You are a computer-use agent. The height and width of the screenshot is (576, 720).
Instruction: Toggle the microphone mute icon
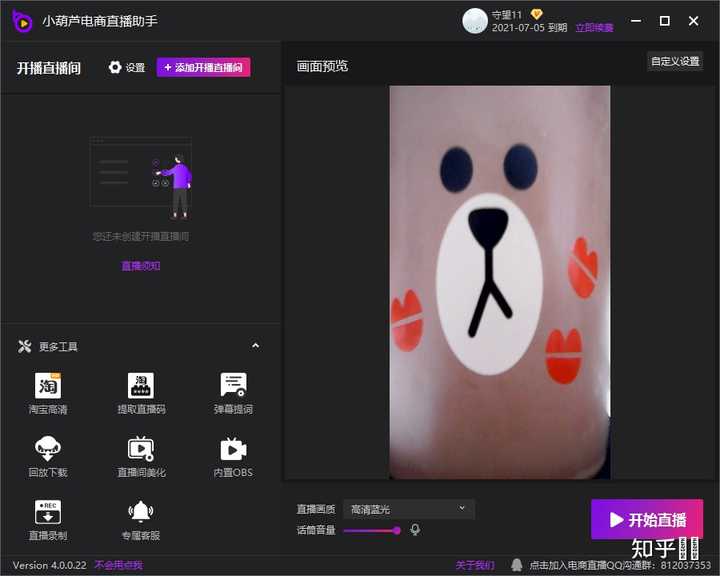(415, 530)
